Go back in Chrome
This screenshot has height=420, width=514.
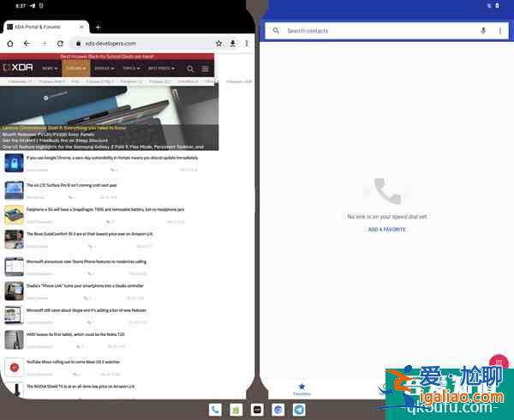coord(27,44)
